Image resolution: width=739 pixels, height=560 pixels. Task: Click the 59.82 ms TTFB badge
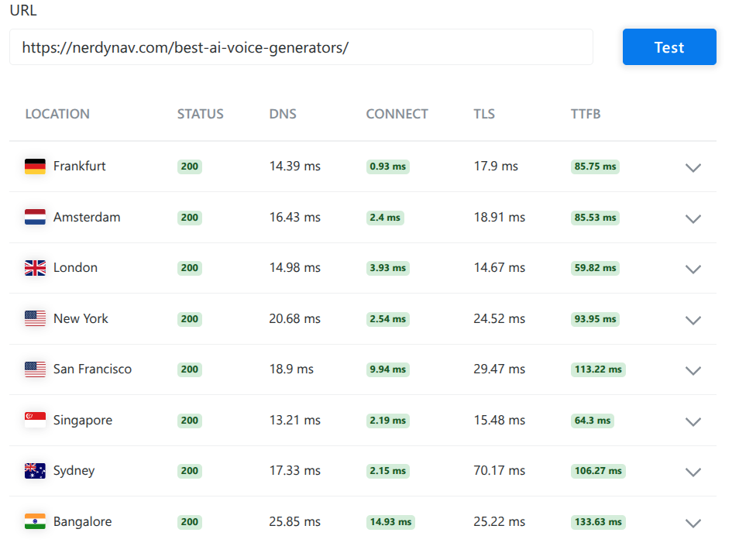point(595,268)
